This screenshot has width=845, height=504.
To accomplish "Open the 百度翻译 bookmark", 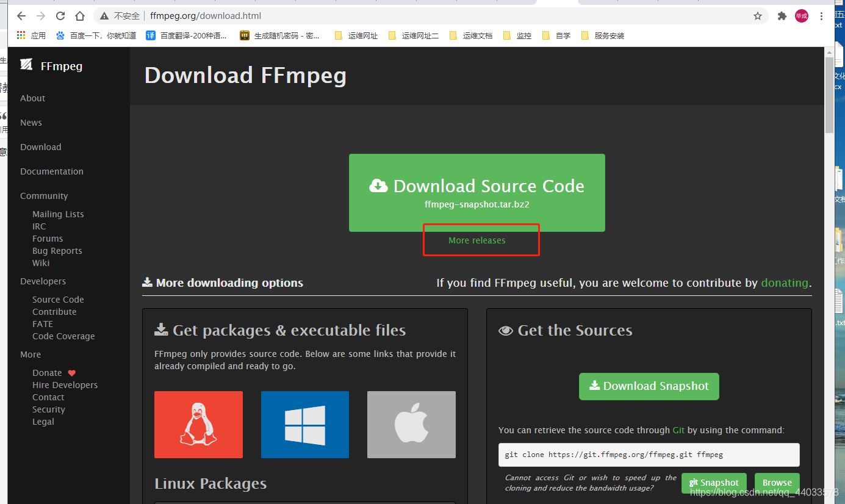I will pos(186,35).
